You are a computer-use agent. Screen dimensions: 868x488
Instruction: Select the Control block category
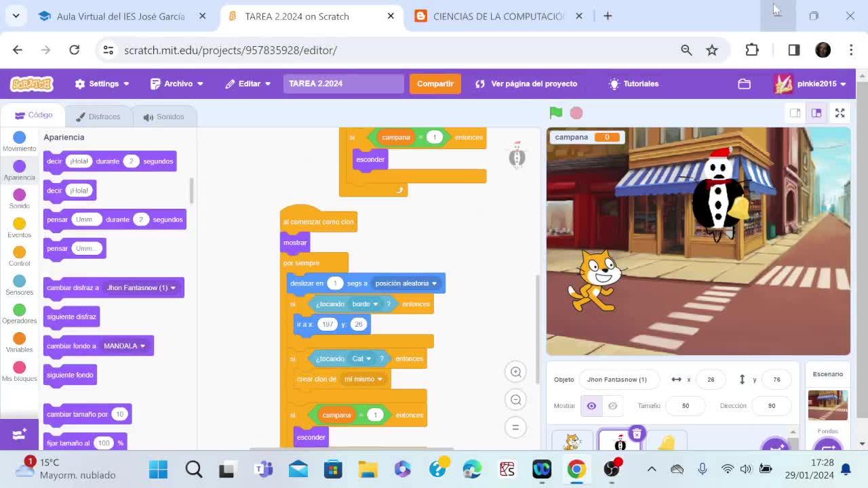[19, 256]
